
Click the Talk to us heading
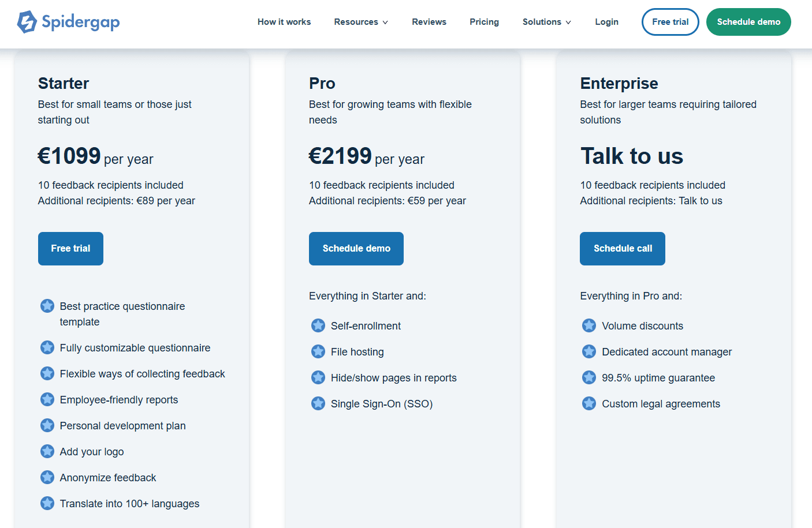point(632,156)
